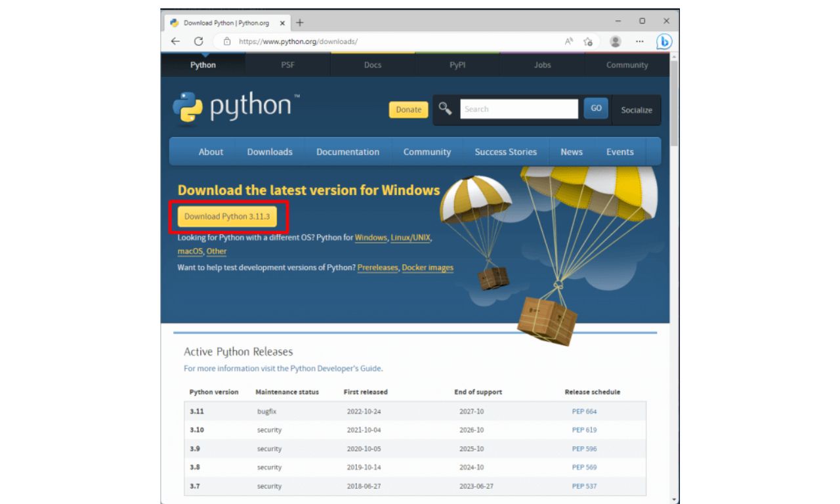The width and height of the screenshot is (840, 504).
Task: Switch to the Docs top tab
Action: click(372, 65)
